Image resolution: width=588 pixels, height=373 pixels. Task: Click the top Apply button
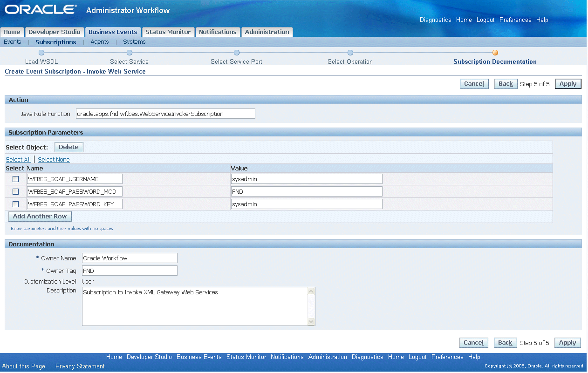point(568,84)
